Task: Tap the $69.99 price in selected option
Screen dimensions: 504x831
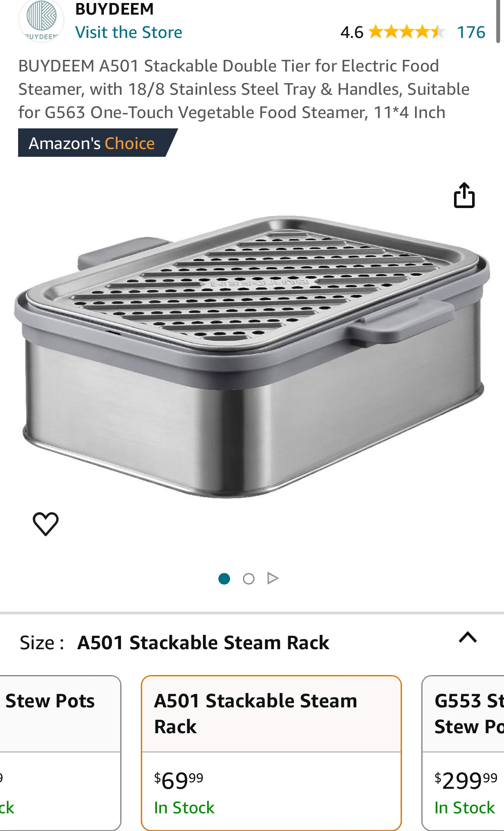Action: coord(179,780)
